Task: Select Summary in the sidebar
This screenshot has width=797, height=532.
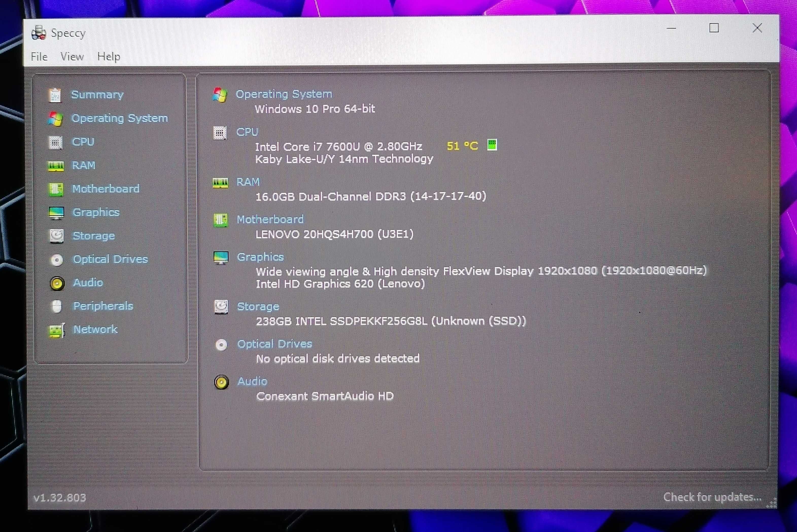Action: pos(97,95)
